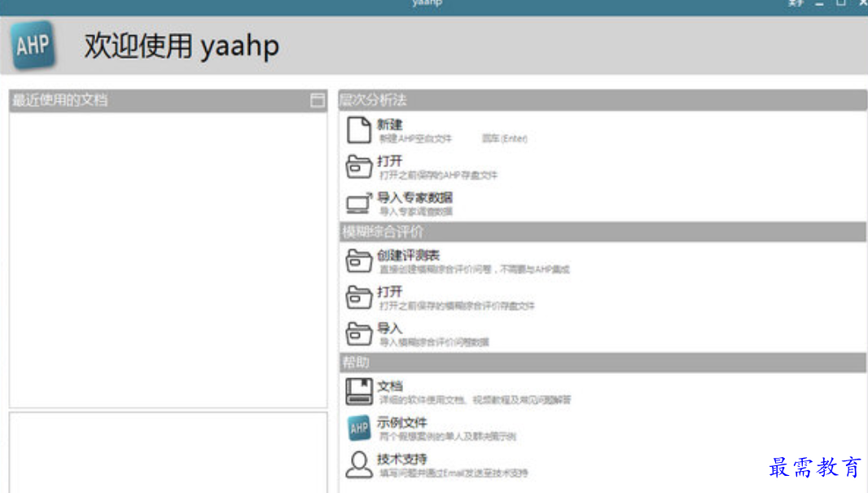The width and height of the screenshot is (868, 493).
Task: Select 创建评测表 option
Action: tap(408, 255)
